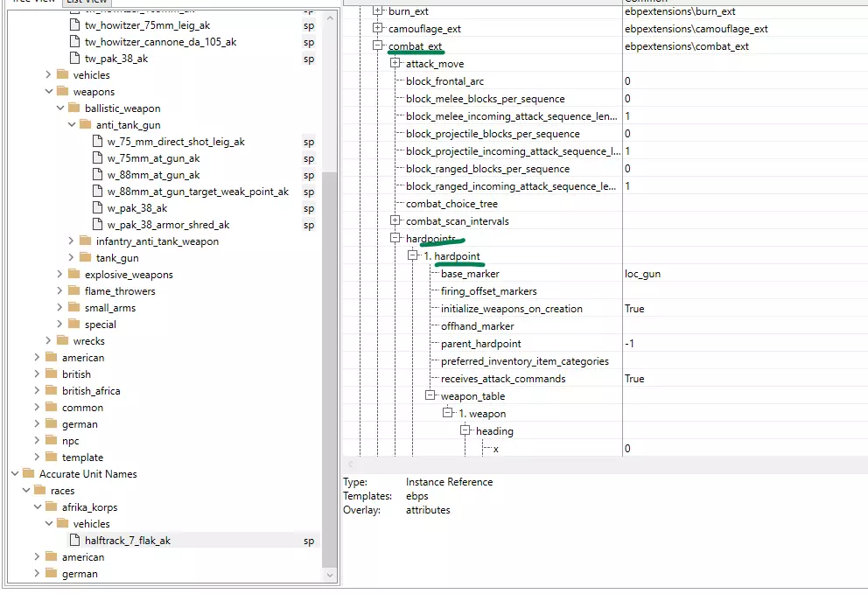Open the tw_howitzer_75mm_leig_ak file
Viewport: 868px width, 594px height.
pos(147,24)
